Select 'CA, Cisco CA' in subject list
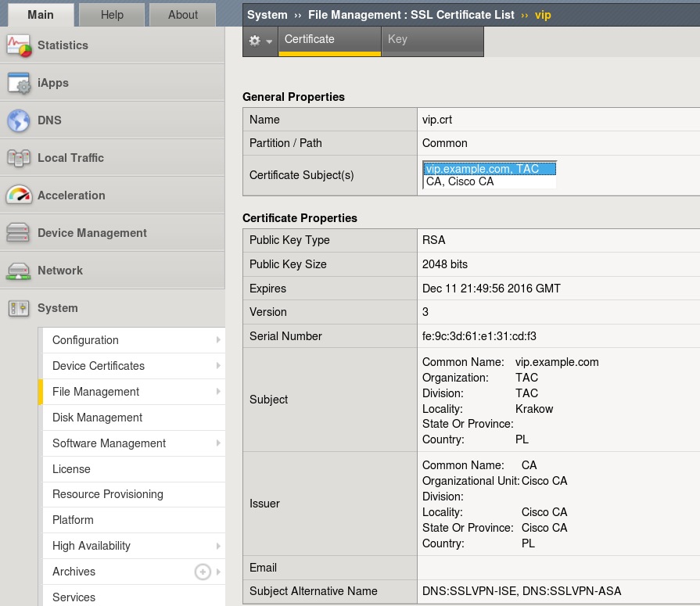 [490, 181]
